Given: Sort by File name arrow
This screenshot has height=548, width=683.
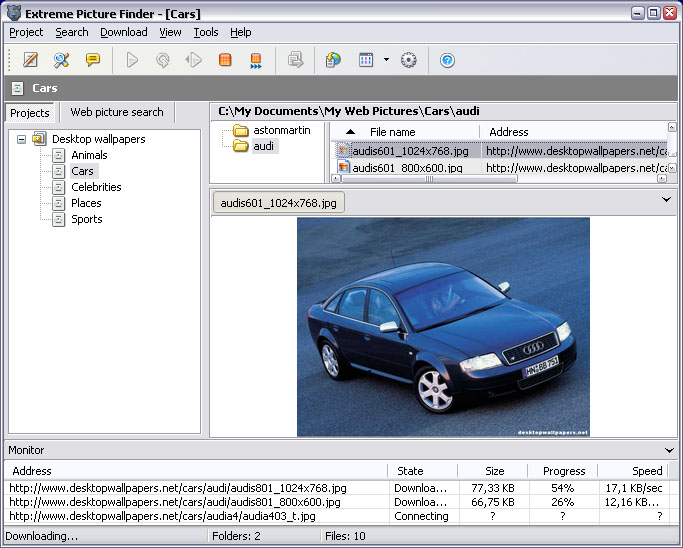Looking at the screenshot, I should [x=350, y=132].
